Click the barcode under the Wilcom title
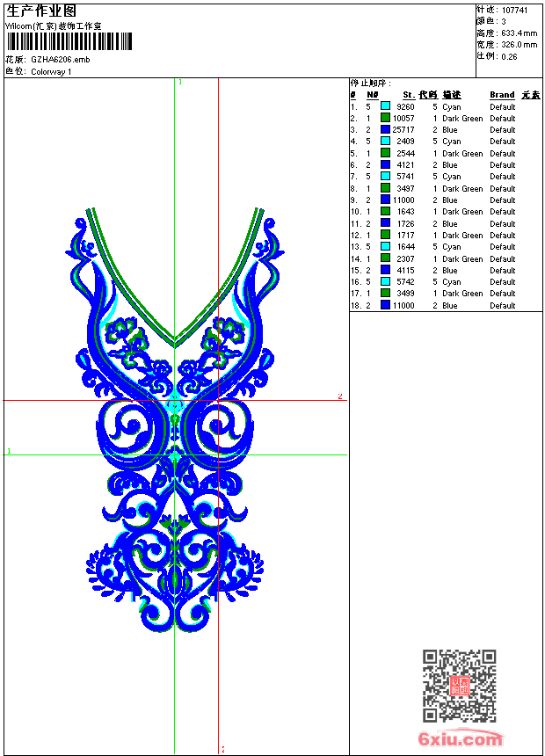This screenshot has width=545, height=756. [x=69, y=41]
